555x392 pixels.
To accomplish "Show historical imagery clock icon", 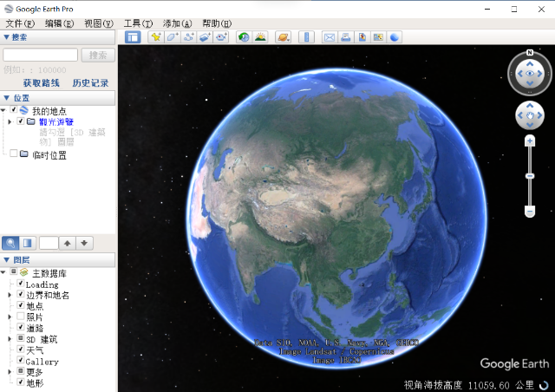I will pyautogui.click(x=244, y=37).
